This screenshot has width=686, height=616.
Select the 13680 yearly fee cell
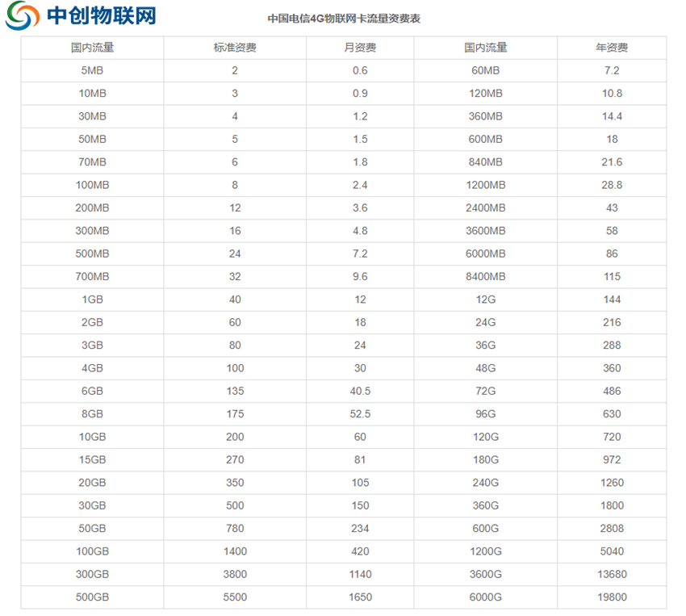(612, 575)
